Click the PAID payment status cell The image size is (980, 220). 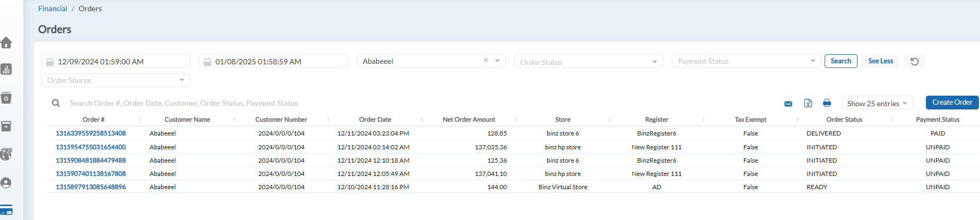pos(938,133)
